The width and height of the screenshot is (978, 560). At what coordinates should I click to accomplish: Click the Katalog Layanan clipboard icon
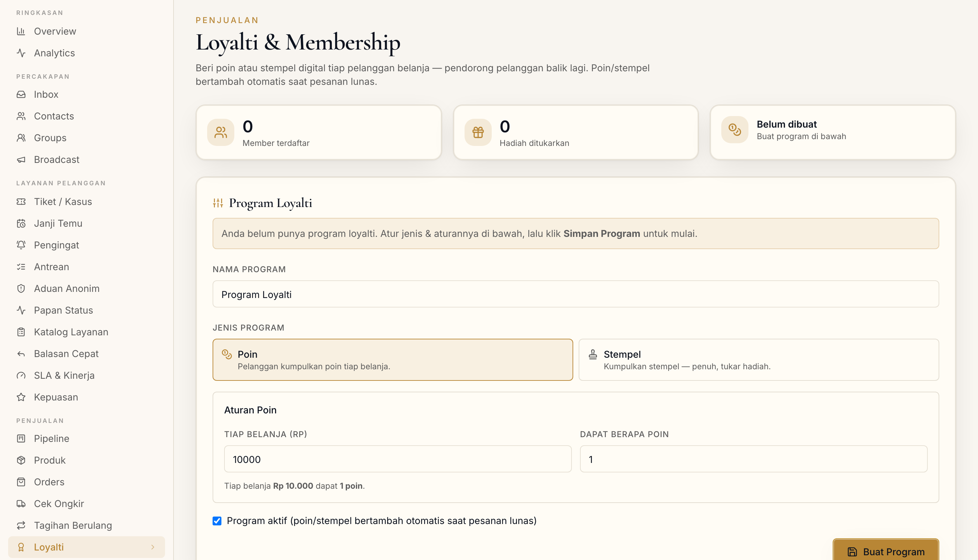21,332
